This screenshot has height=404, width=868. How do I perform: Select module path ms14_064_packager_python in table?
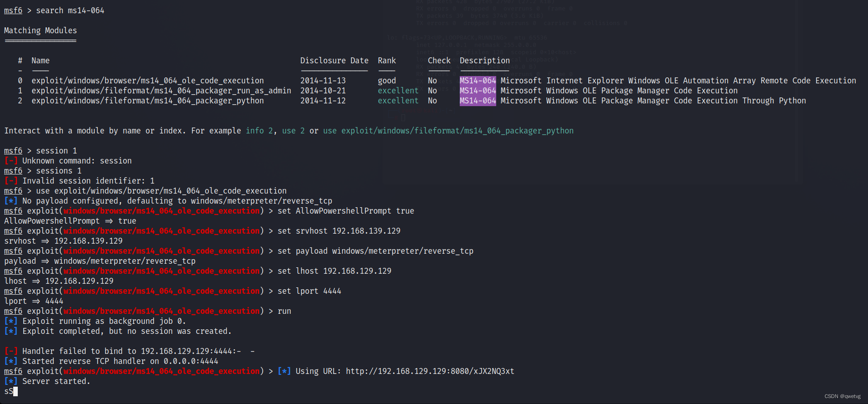pyautogui.click(x=148, y=101)
